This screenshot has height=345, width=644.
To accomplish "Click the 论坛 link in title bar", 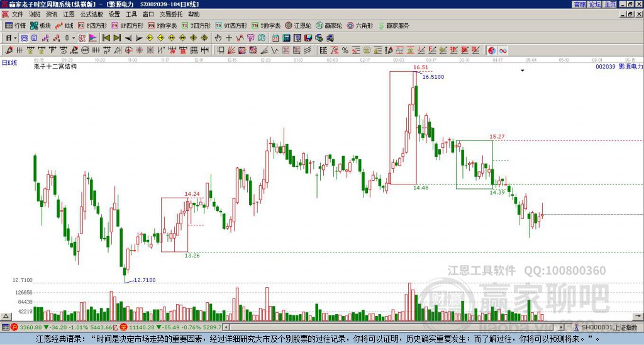I will [x=595, y=4].
